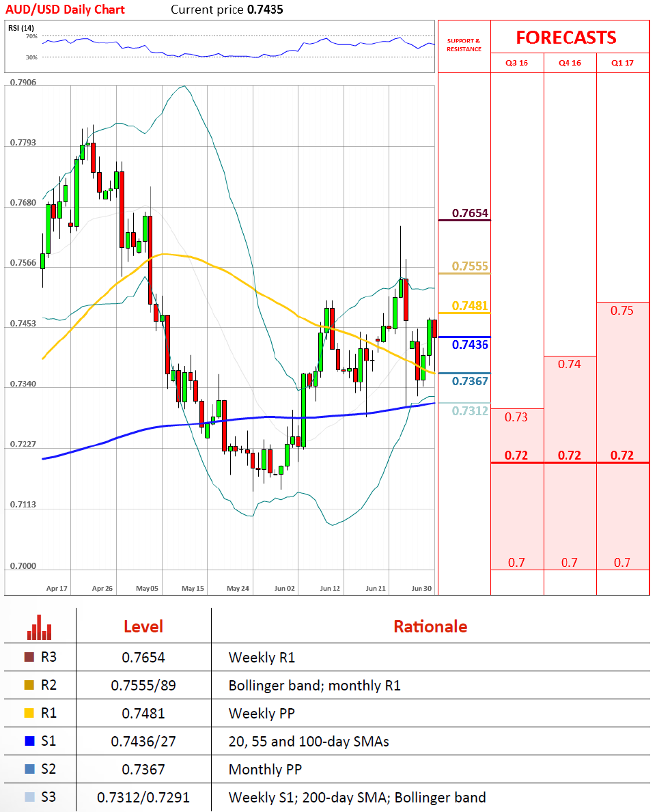Image resolution: width=657 pixels, height=812 pixels.
Task: Click the 0.7436/27 level cell
Action: click(143, 742)
